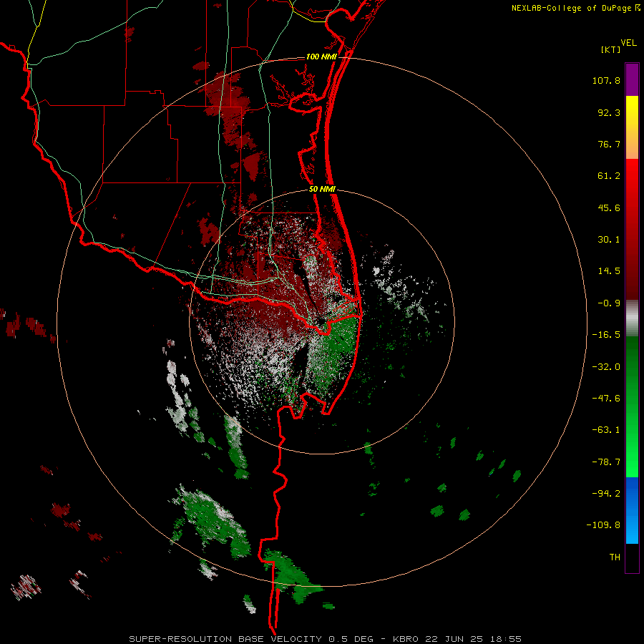Click the -0.9 velocity scale value
Image resolution: width=644 pixels, height=644 pixels.
tap(609, 303)
